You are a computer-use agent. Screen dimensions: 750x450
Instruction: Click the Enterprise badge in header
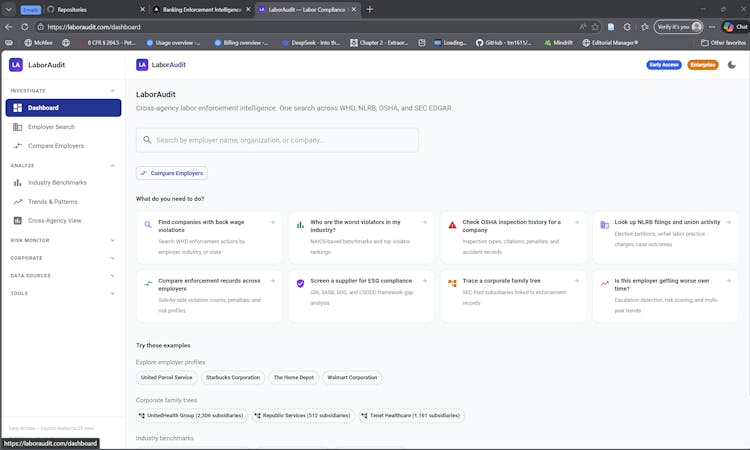pyautogui.click(x=703, y=65)
